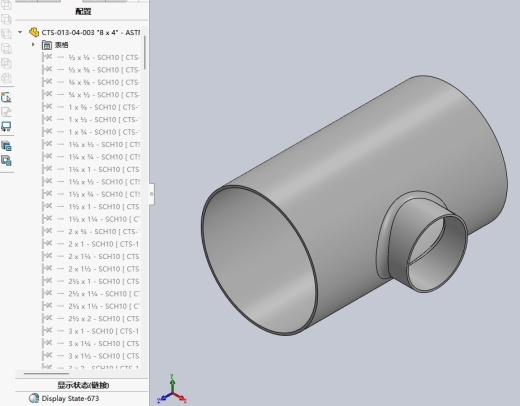Click the configuration icon of 1¼ x ½ - SCH10 row
The image size is (520, 406).
coord(47,144)
